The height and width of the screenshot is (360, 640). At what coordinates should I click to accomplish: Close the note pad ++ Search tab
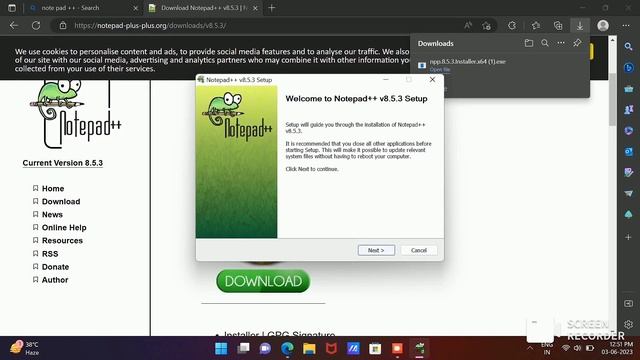pyautogui.click(x=136, y=8)
